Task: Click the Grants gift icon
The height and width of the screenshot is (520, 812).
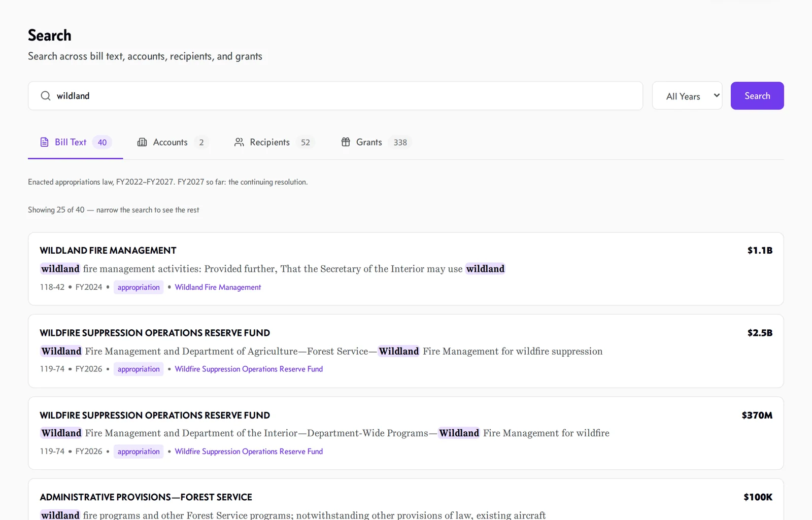Action: (346, 142)
